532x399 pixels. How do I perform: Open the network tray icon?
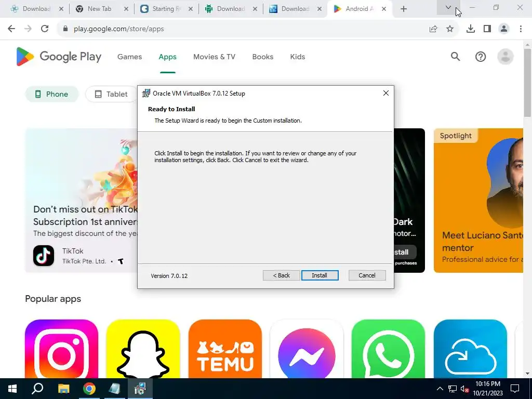(453, 389)
